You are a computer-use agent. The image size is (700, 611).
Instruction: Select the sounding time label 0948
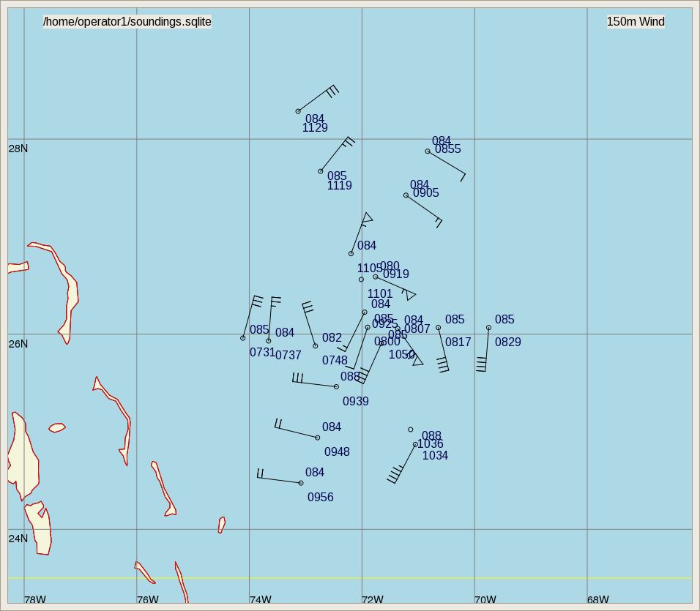337,451
